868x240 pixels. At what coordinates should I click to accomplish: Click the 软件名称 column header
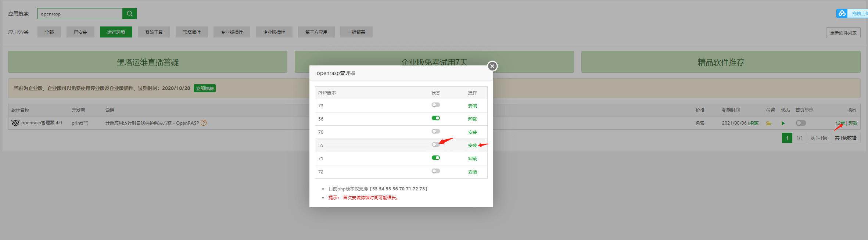[20, 110]
